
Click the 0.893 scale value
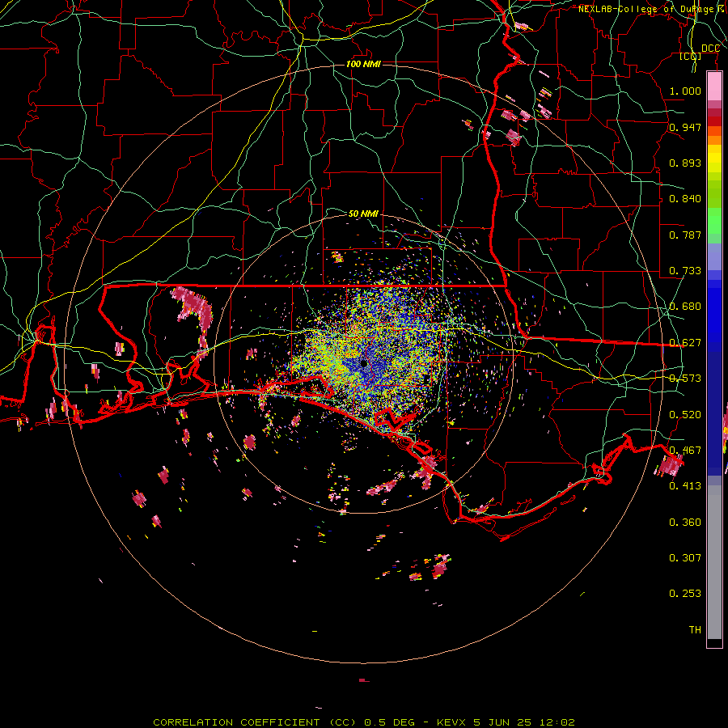tap(685, 163)
